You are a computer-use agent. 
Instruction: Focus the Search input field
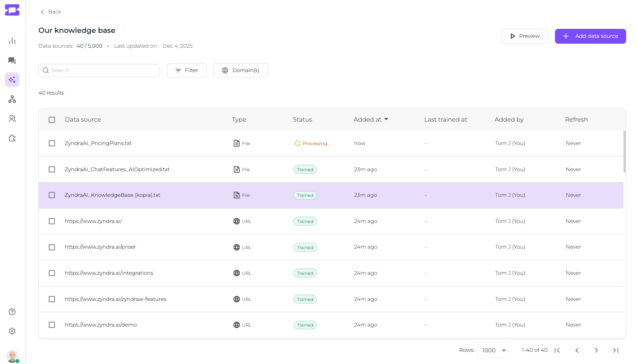(99, 70)
